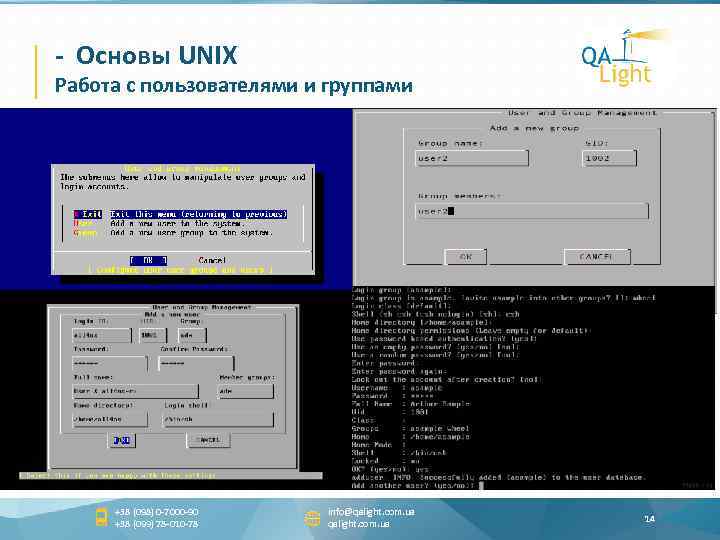Click the subtitle 'Работа с пользователями и группами'

(x=234, y=86)
